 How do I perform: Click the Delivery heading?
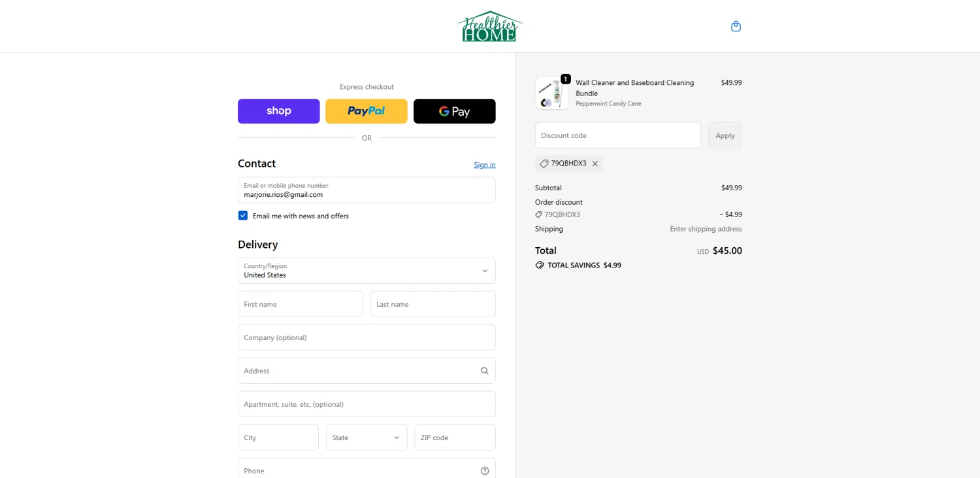click(258, 245)
